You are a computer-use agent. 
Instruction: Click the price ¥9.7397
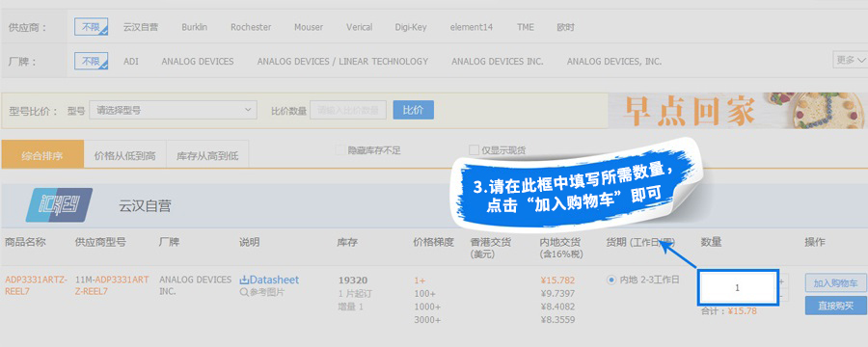click(x=557, y=293)
